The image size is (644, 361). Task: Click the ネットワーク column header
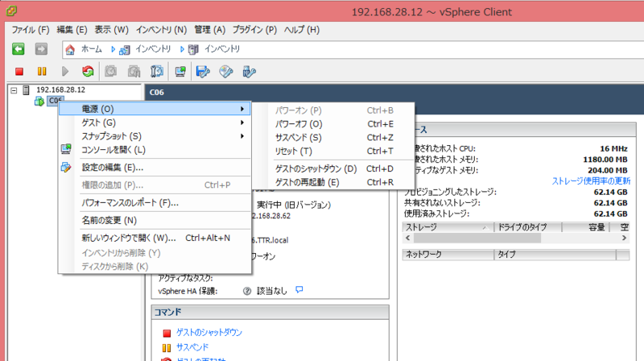tap(448, 255)
